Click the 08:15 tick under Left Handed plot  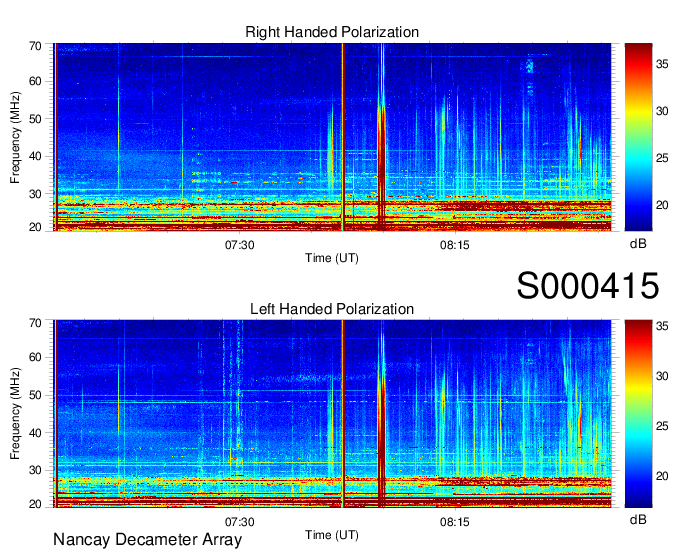pos(454,522)
